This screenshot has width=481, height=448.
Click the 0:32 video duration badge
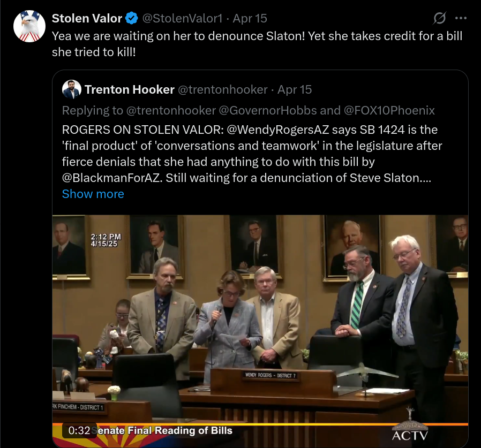79,430
